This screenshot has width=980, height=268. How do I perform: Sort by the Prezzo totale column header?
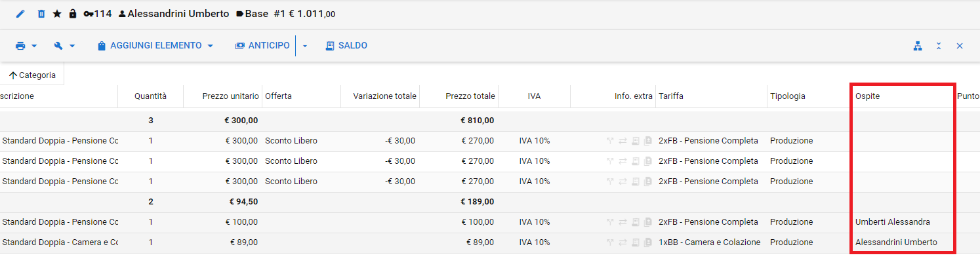470,96
